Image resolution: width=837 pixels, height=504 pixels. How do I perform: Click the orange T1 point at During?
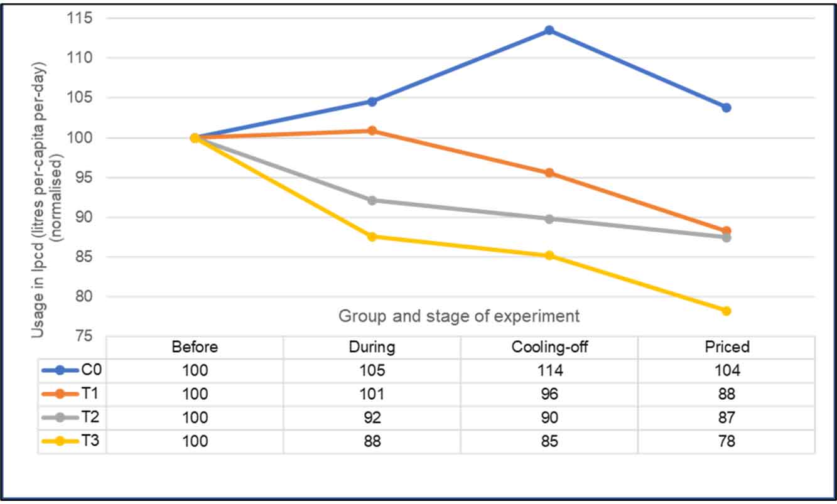372,131
